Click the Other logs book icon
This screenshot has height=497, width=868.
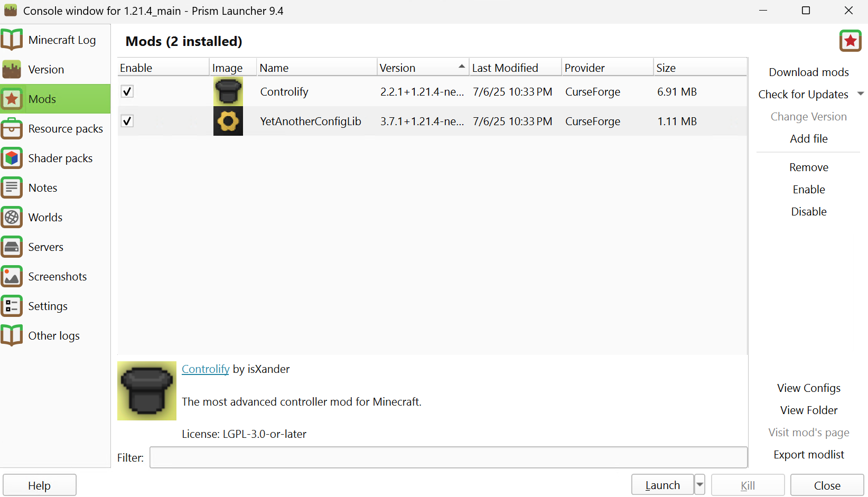tap(12, 335)
